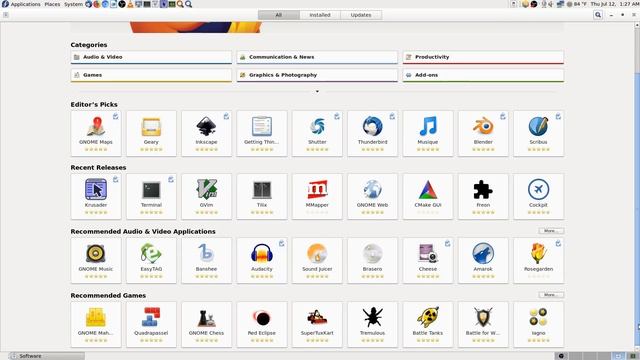Open the top panel magnifier search icon
This screenshot has width=640, height=360.
tap(189, 4)
